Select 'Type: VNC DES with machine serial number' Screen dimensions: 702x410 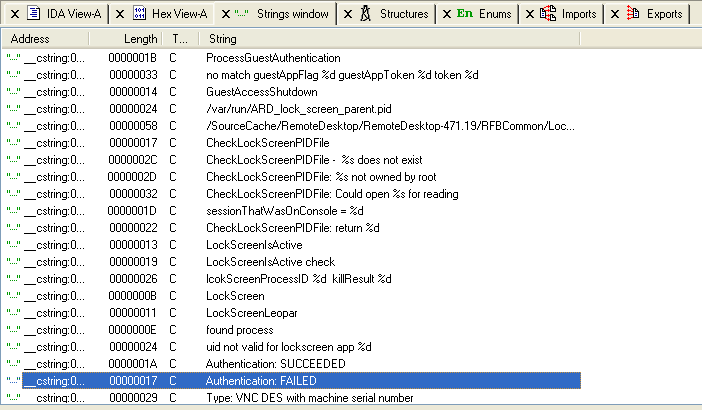(x=310, y=398)
